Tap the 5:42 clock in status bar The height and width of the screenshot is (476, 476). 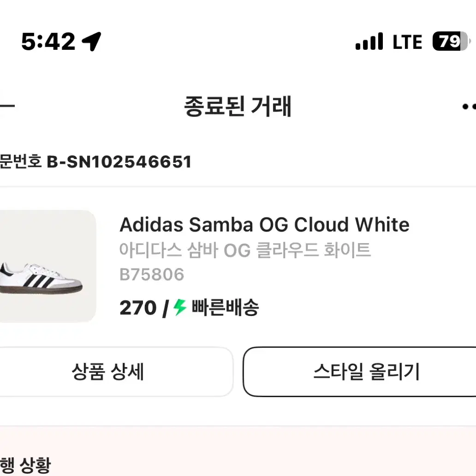click(x=48, y=42)
